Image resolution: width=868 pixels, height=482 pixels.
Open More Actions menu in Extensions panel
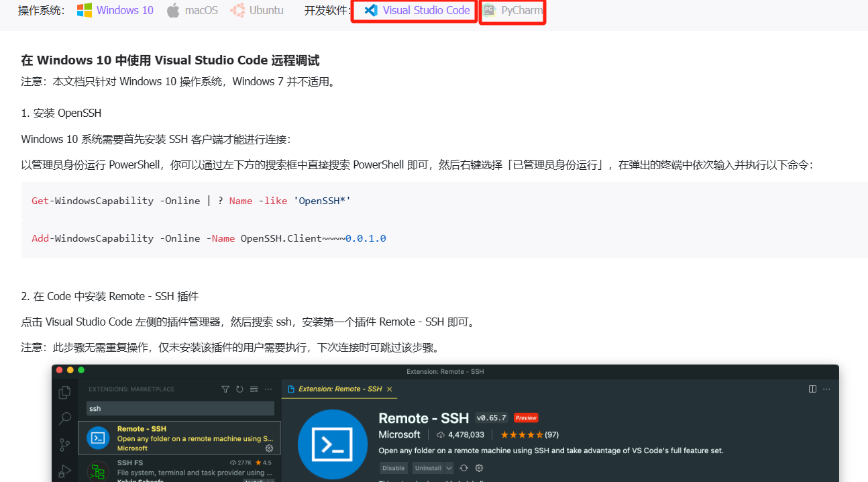coord(268,389)
